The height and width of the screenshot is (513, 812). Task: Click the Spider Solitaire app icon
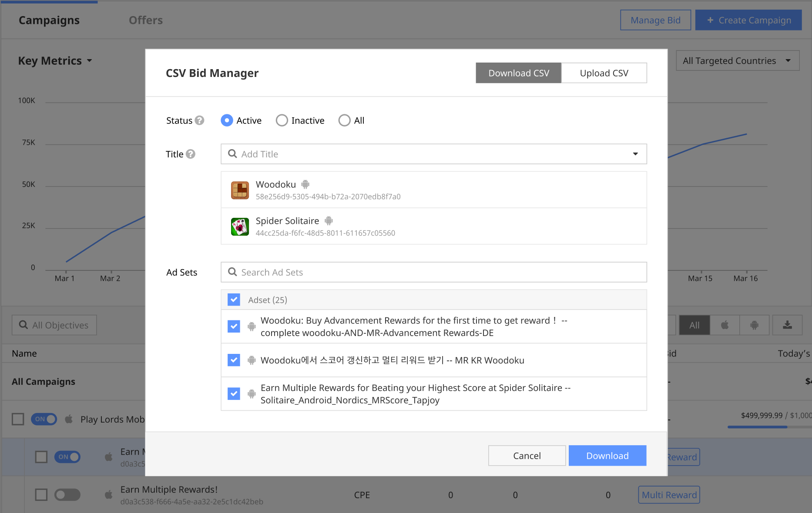click(x=240, y=227)
